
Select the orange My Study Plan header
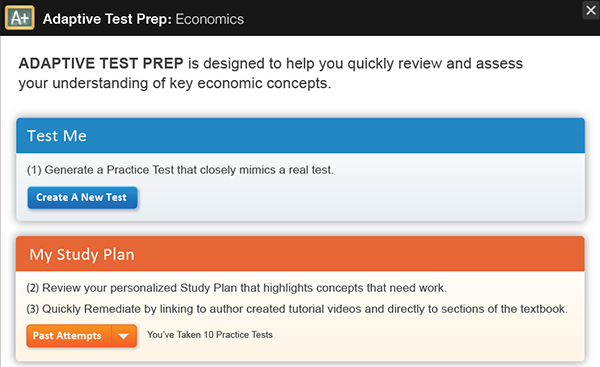(300, 254)
